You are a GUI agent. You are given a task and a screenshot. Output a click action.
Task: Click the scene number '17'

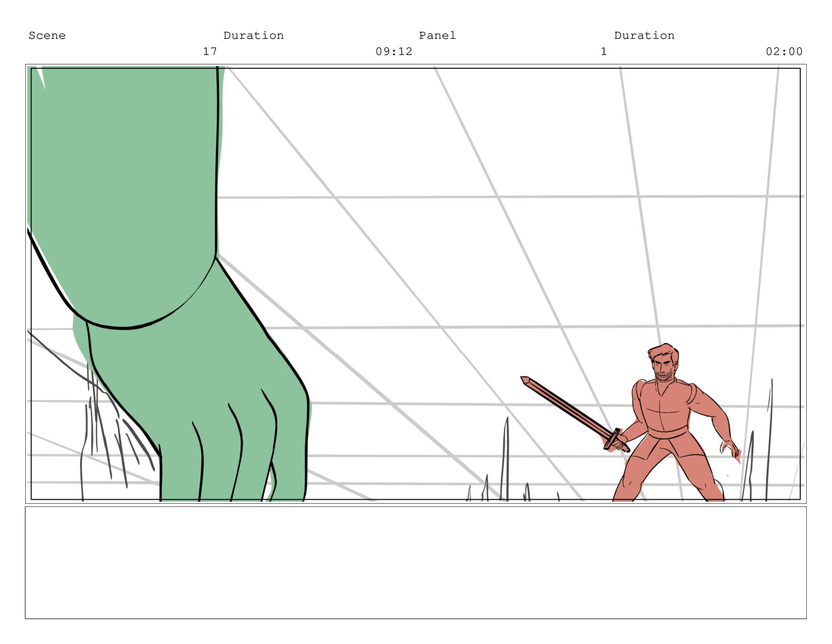pyautogui.click(x=210, y=51)
